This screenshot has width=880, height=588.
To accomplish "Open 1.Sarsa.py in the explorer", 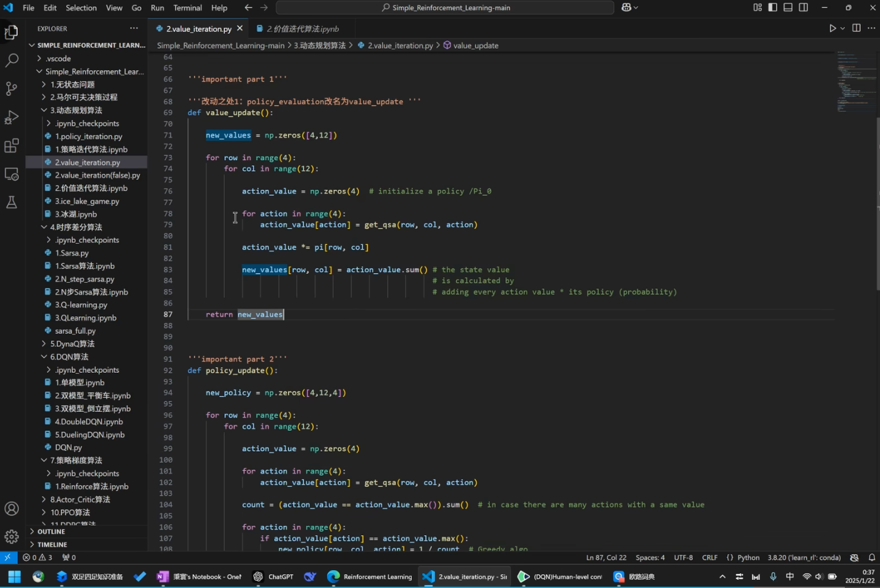I will coord(86,253).
